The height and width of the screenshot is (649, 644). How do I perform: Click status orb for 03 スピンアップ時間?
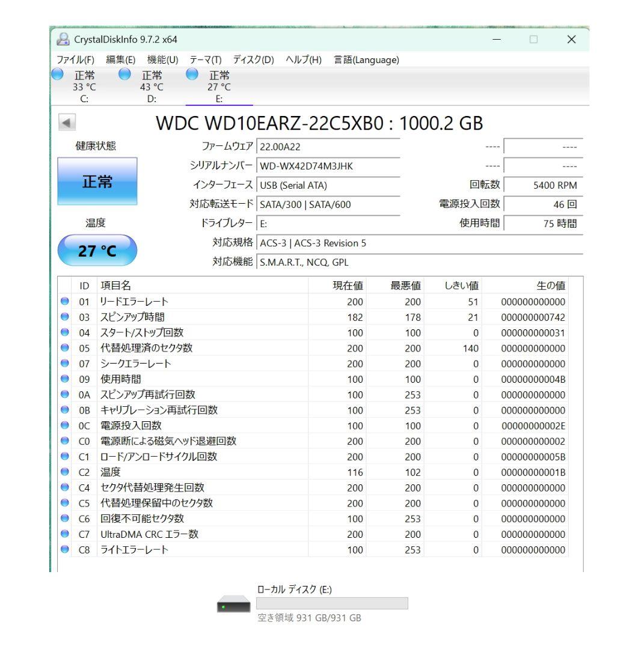click(x=64, y=317)
